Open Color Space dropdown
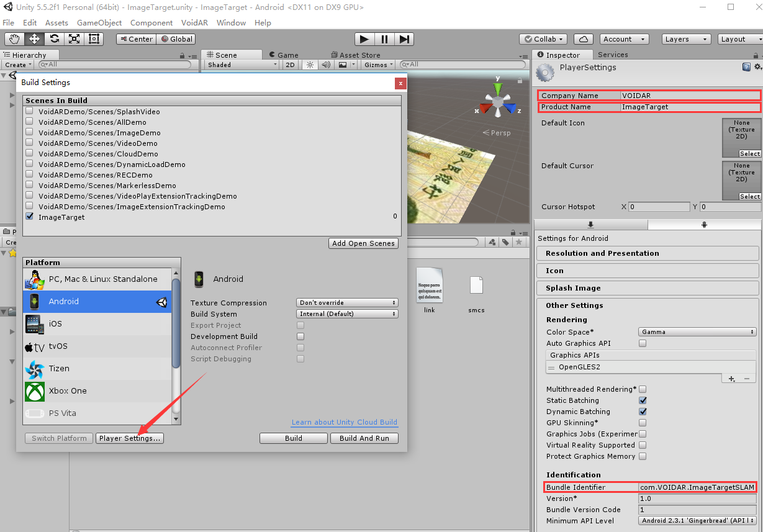The height and width of the screenshot is (532, 763). [698, 332]
